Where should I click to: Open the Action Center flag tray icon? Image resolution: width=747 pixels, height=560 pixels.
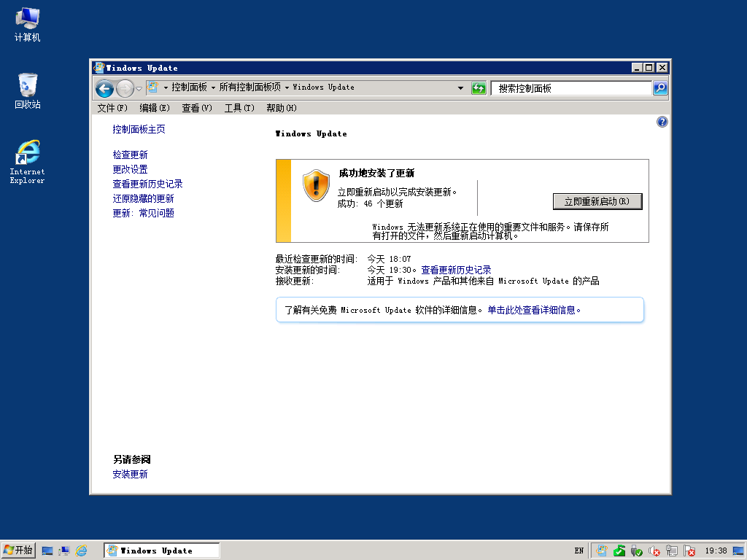coord(689,551)
